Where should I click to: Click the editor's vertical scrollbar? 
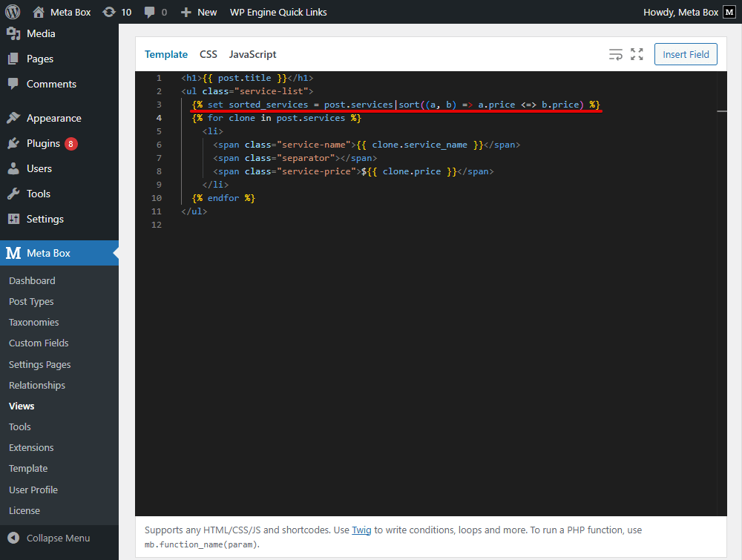[x=722, y=111]
